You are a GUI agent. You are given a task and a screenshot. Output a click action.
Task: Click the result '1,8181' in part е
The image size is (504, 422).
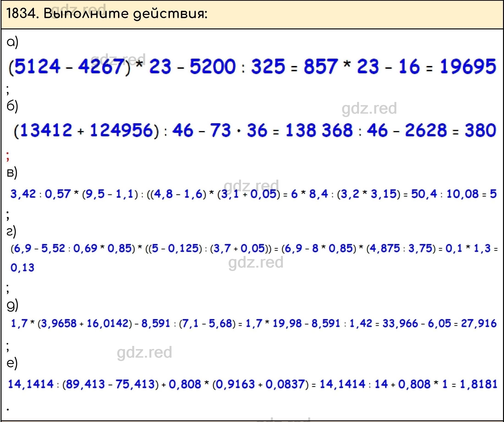(x=478, y=384)
